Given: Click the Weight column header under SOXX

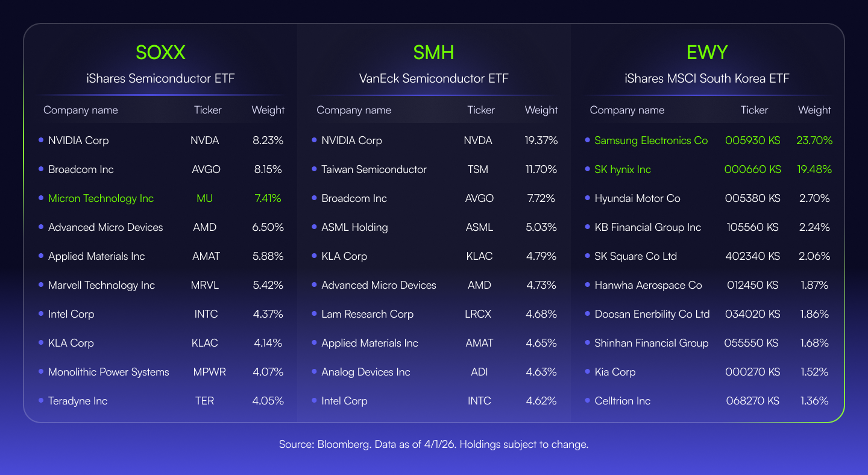Looking at the screenshot, I should point(268,110).
